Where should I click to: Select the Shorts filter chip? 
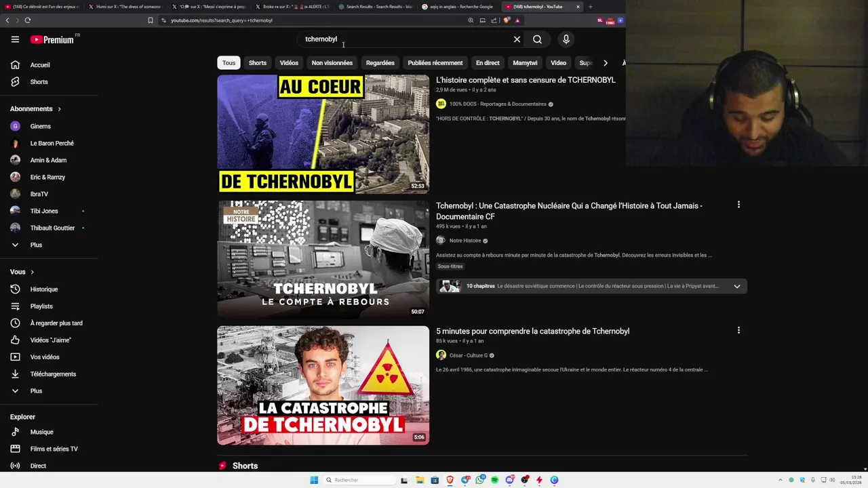pos(258,63)
